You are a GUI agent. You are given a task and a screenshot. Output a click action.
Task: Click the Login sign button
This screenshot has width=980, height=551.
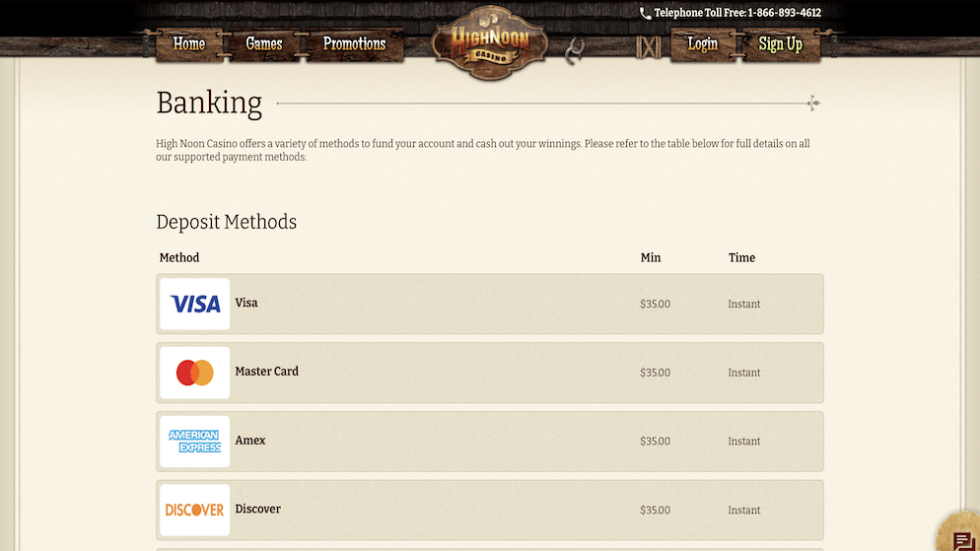point(703,44)
